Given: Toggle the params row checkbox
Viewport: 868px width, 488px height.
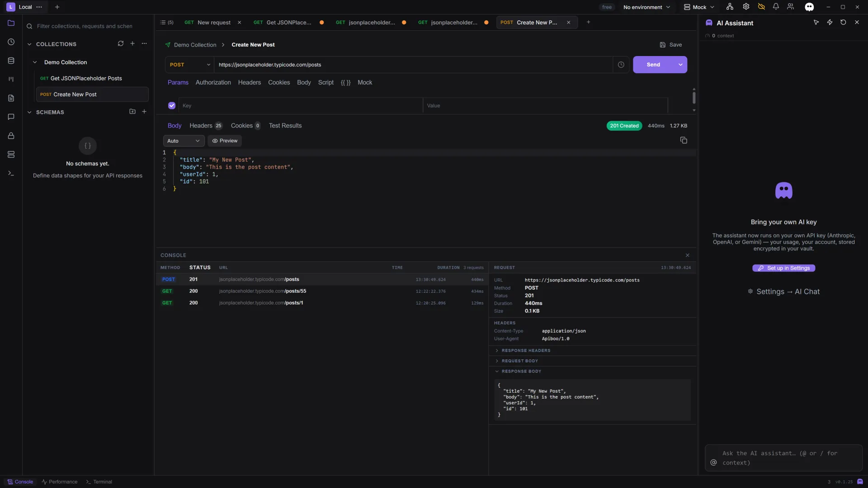Looking at the screenshot, I should (172, 105).
